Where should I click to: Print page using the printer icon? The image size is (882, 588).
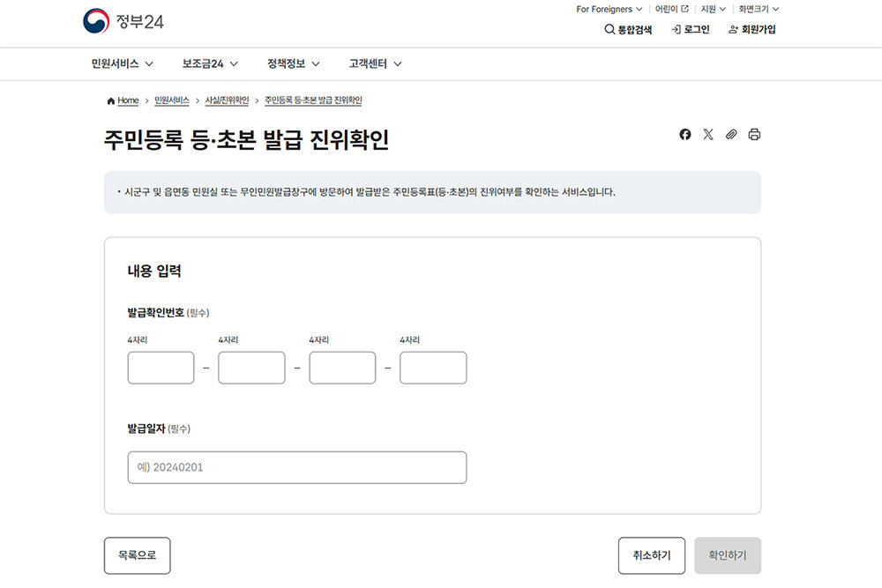754,135
